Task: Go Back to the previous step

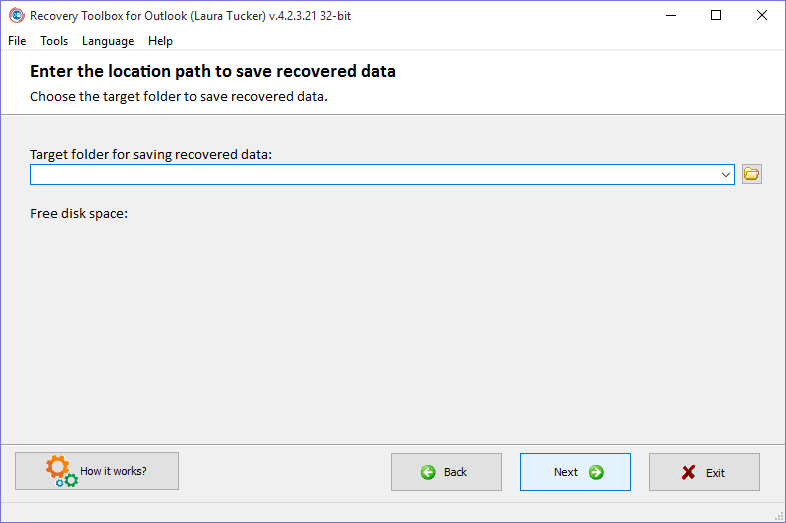Action: pyautogui.click(x=446, y=472)
